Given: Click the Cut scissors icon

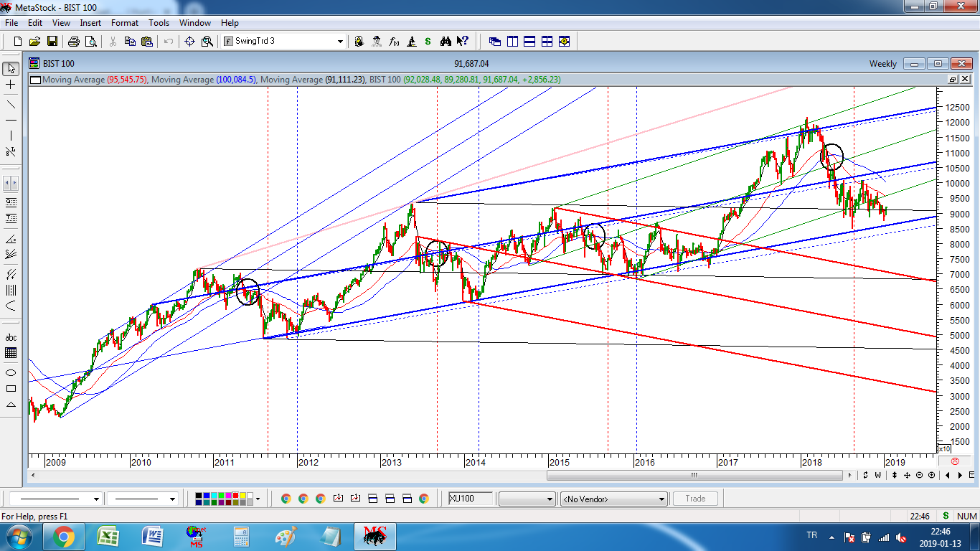Looking at the screenshot, I should 113,42.
